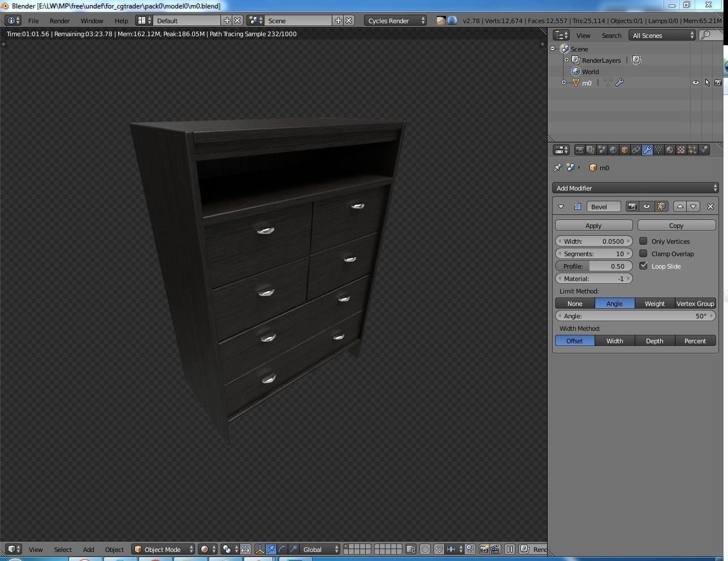728x561 pixels.
Task: Toggle Bevel modifier render camera button
Action: (632, 206)
